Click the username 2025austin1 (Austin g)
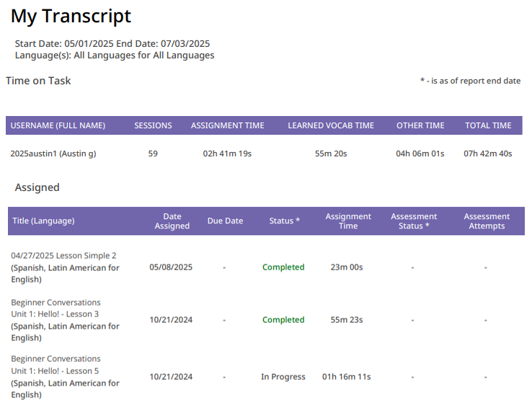Screen dimensions: 532x405 pos(53,153)
